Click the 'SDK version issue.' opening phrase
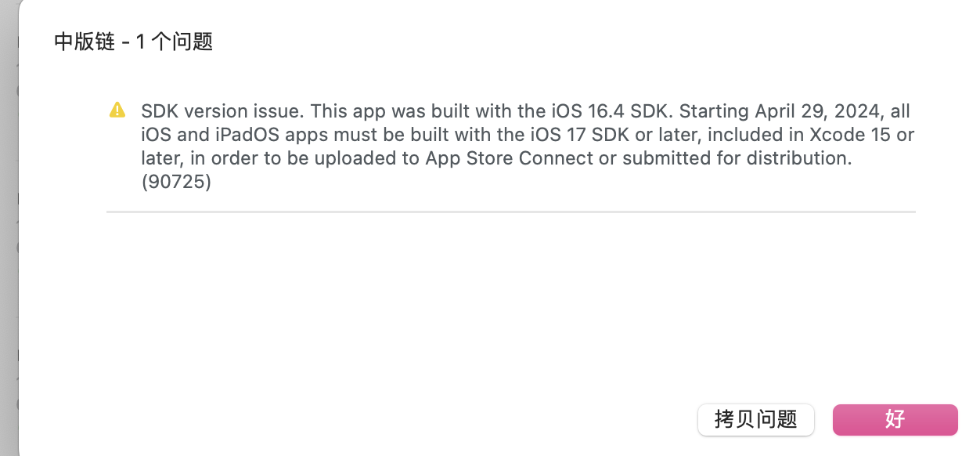Image resolution: width=980 pixels, height=456 pixels. pos(213,111)
